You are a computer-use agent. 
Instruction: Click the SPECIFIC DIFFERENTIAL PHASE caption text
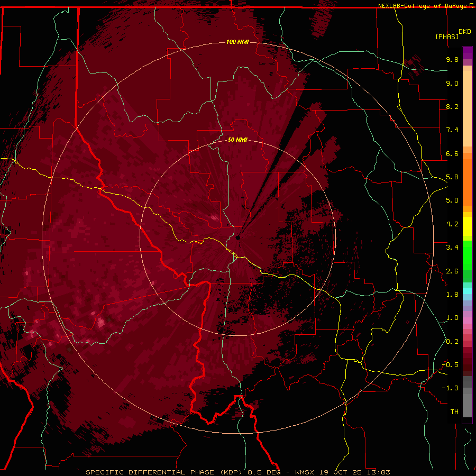point(150,472)
